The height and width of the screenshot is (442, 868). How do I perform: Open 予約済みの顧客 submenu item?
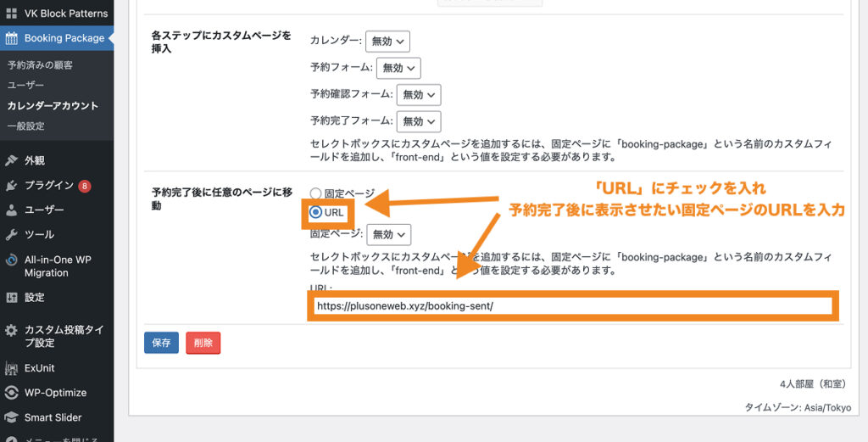pyautogui.click(x=40, y=65)
